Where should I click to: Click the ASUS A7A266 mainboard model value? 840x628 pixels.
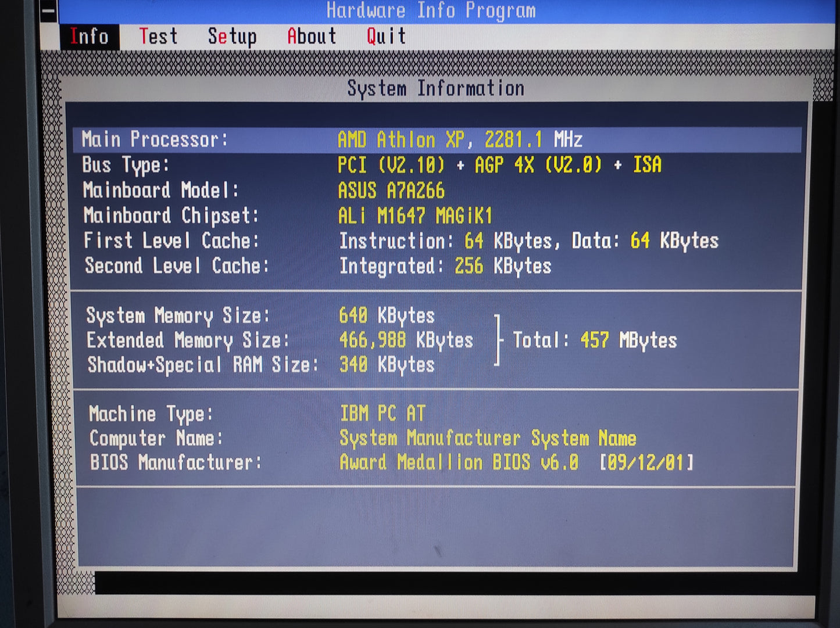pos(391,191)
